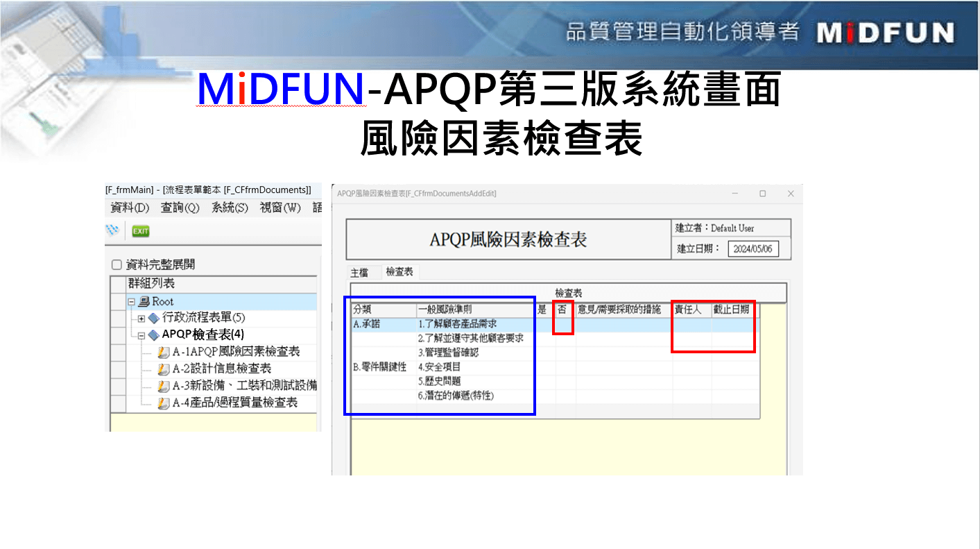Expand the 行政流程表單(5) node

(x=141, y=319)
